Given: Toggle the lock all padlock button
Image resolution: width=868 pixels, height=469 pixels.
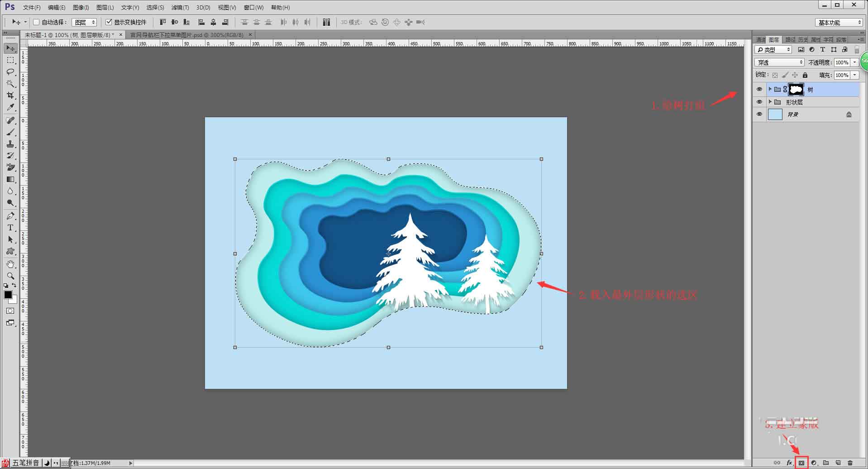Looking at the screenshot, I should pos(805,75).
